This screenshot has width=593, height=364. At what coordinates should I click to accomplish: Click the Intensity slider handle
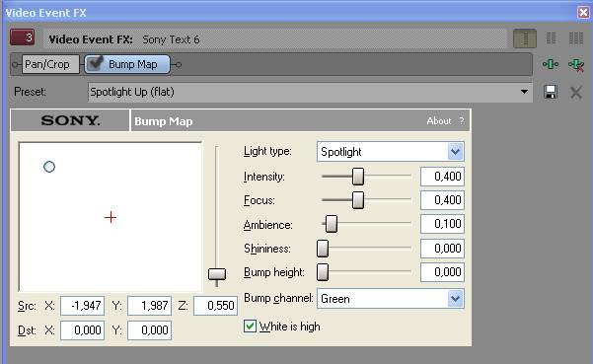click(x=358, y=177)
